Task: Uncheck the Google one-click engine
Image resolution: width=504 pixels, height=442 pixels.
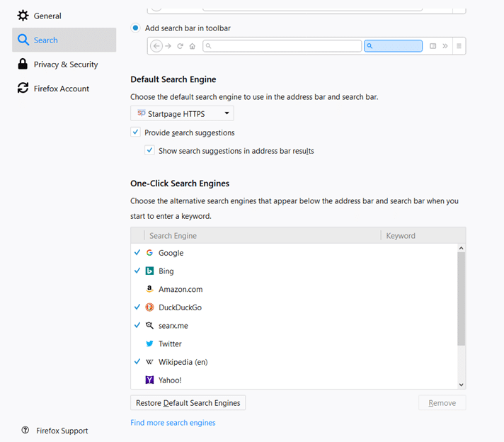Action: coord(137,253)
